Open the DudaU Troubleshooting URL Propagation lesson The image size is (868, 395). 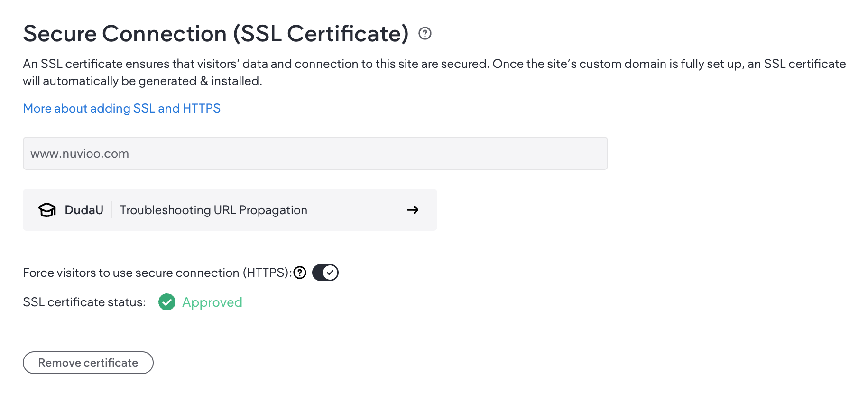(213, 209)
